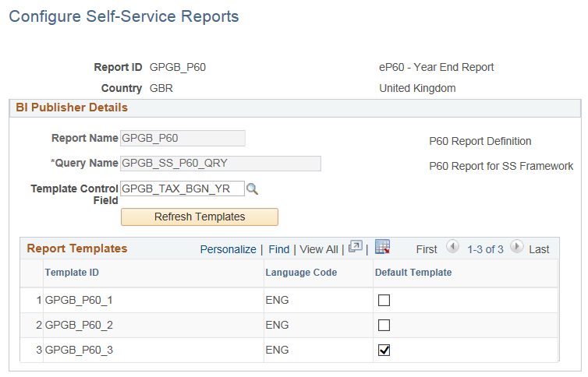The height and width of the screenshot is (377, 588).
Task: Click View All in Report Templates
Action: point(319,249)
